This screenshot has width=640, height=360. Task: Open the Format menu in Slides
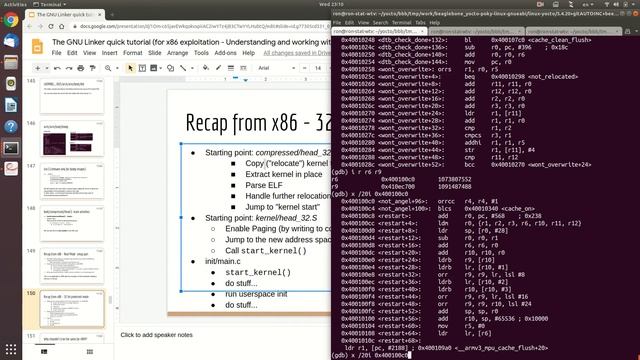[133, 53]
